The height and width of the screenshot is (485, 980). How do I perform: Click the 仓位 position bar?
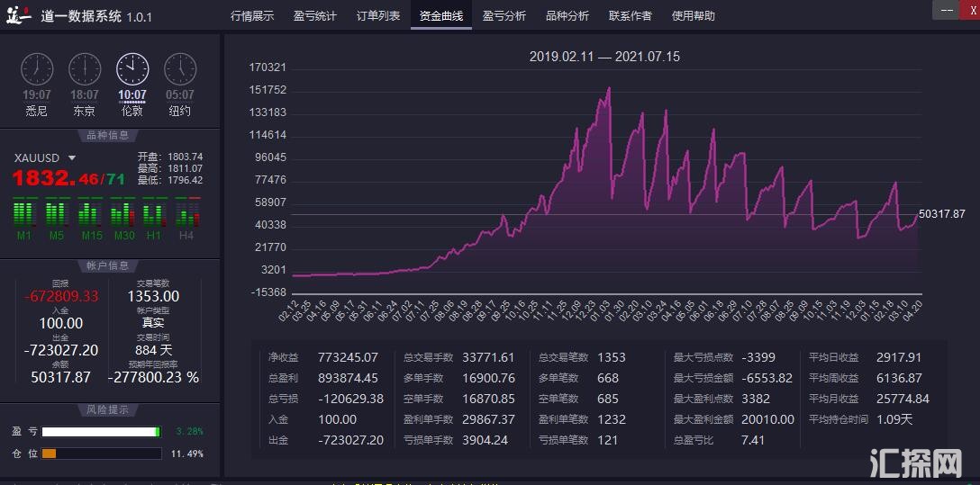(x=101, y=454)
